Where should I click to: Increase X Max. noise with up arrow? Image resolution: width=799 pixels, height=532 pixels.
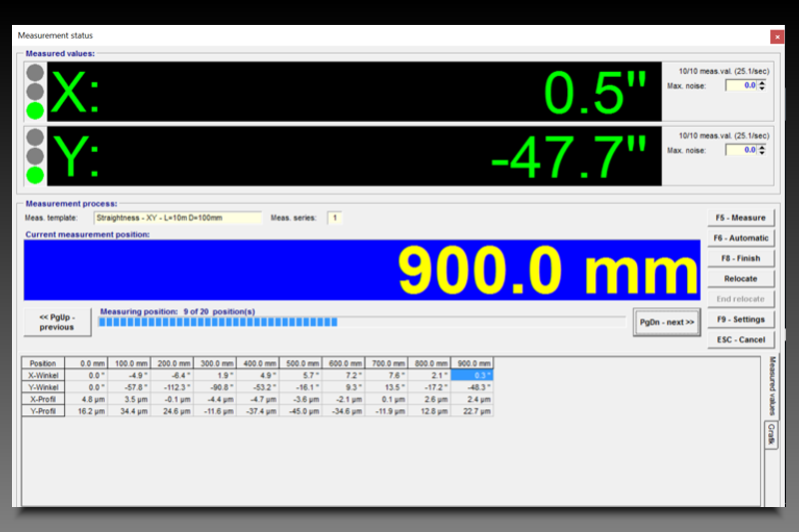point(762,83)
